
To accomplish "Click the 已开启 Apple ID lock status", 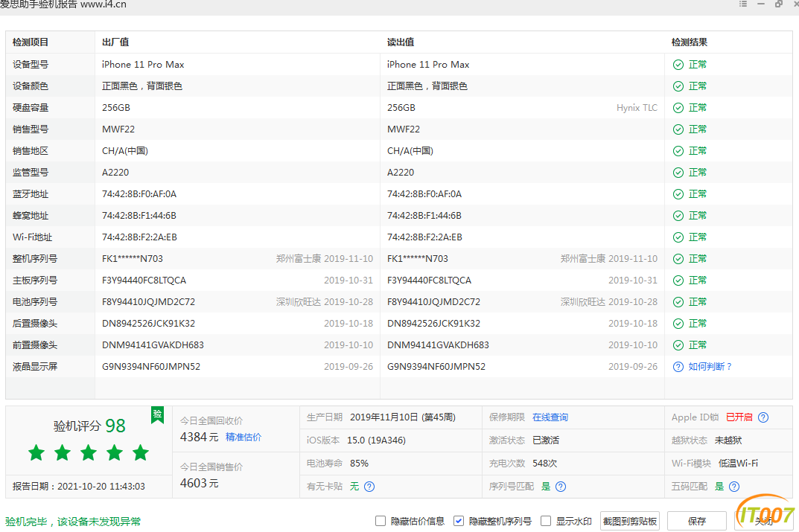I will [739, 417].
